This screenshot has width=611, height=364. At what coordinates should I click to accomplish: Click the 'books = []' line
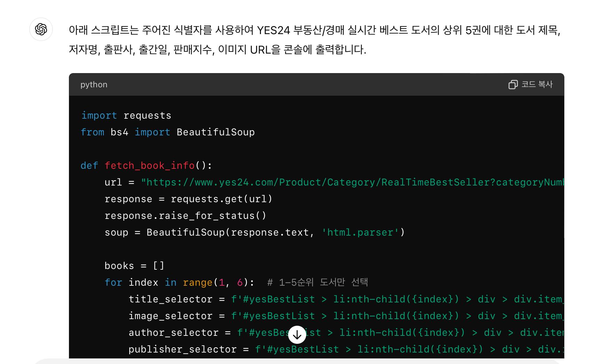coord(134,266)
